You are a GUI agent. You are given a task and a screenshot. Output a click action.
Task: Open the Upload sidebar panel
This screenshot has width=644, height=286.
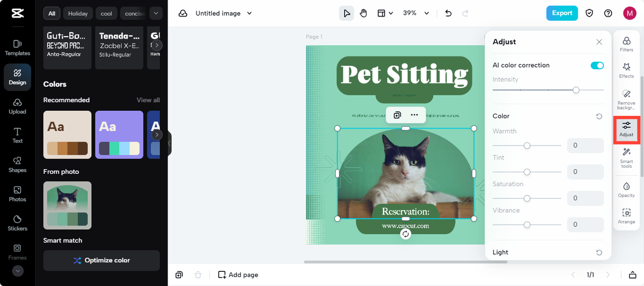(x=18, y=106)
